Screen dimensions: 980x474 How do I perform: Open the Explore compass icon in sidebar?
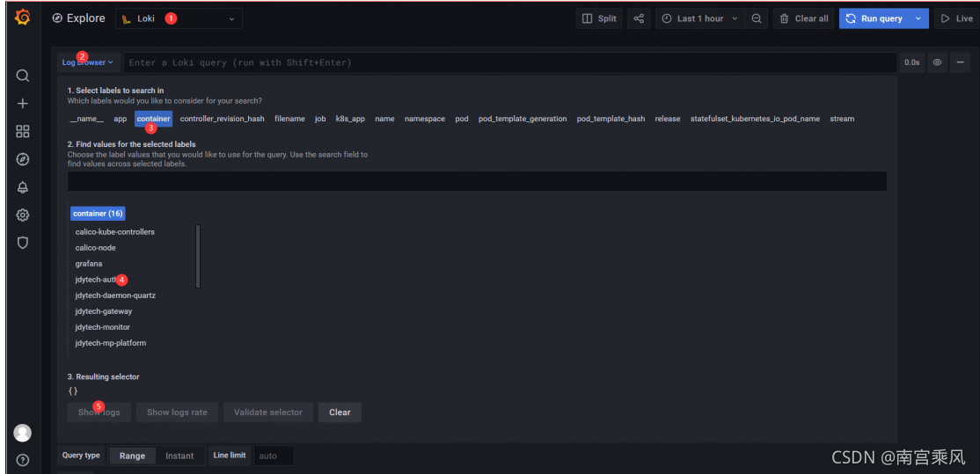23,159
